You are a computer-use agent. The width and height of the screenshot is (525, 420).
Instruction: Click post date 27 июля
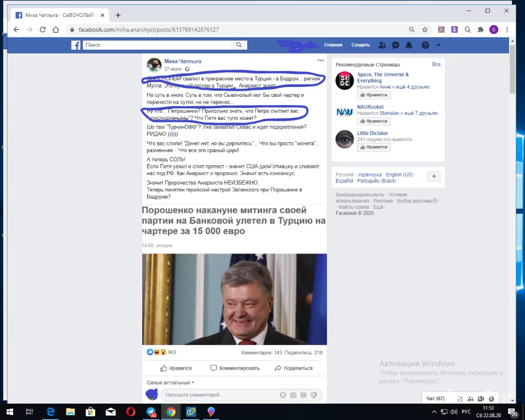(x=173, y=69)
